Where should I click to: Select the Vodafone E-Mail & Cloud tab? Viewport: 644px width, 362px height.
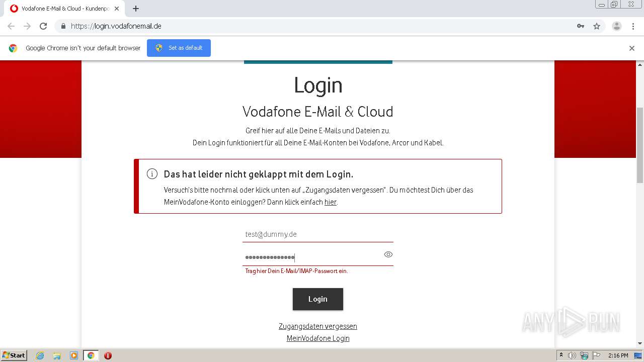[x=64, y=9]
